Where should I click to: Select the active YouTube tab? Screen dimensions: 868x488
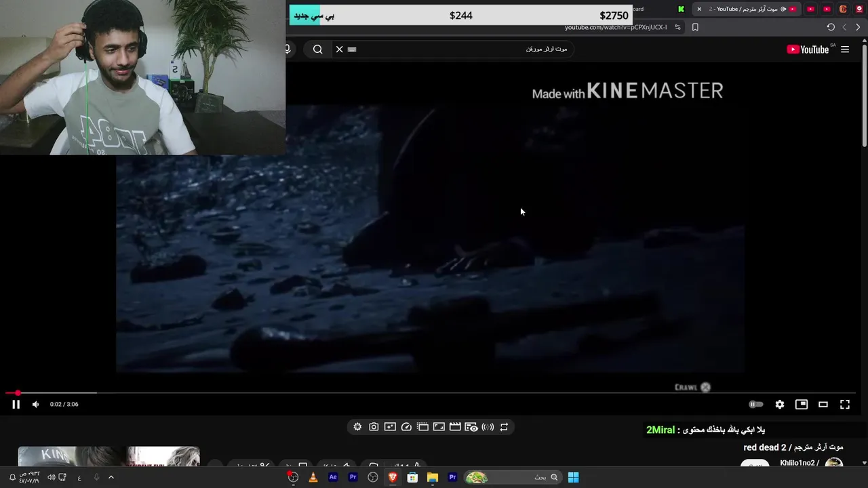pyautogui.click(x=746, y=9)
